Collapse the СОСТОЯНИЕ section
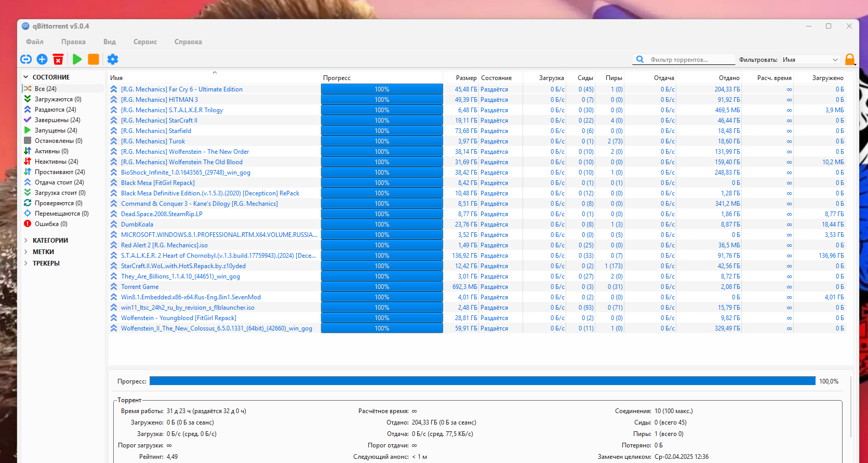The image size is (868, 463). (x=26, y=77)
